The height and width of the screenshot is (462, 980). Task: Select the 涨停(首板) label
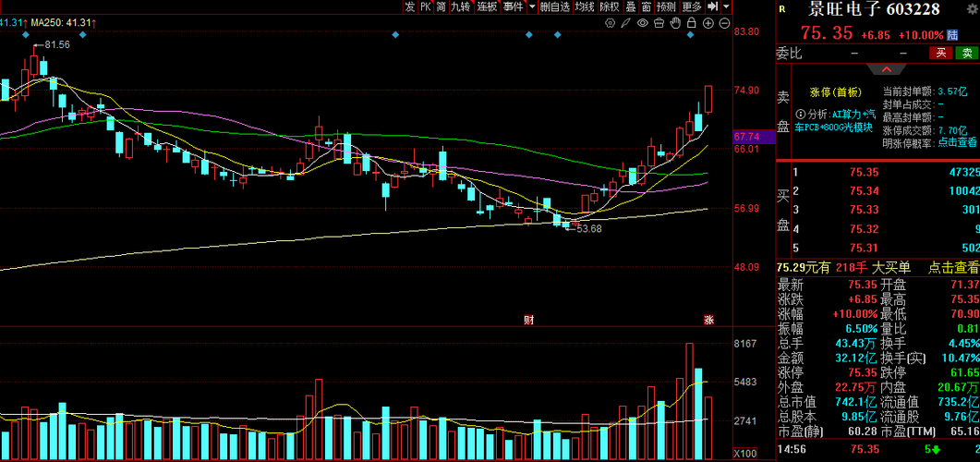836,92
